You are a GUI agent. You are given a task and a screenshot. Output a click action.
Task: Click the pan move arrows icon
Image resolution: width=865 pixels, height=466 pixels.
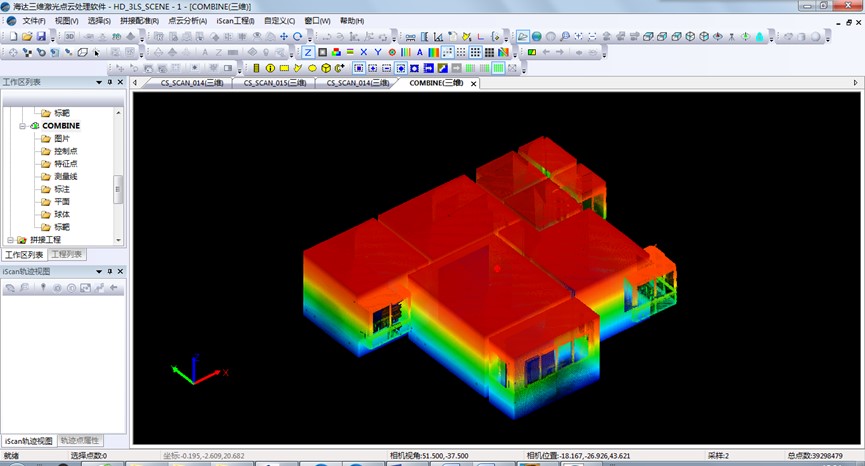284,37
